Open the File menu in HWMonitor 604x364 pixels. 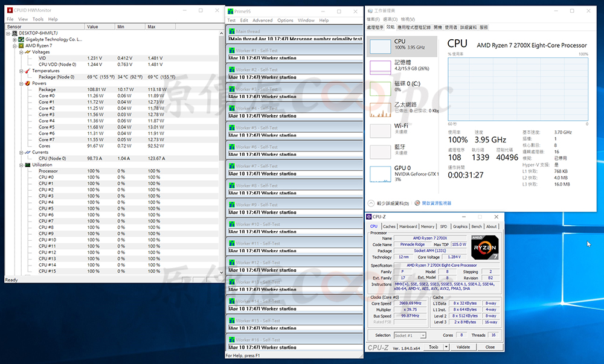click(x=10, y=19)
